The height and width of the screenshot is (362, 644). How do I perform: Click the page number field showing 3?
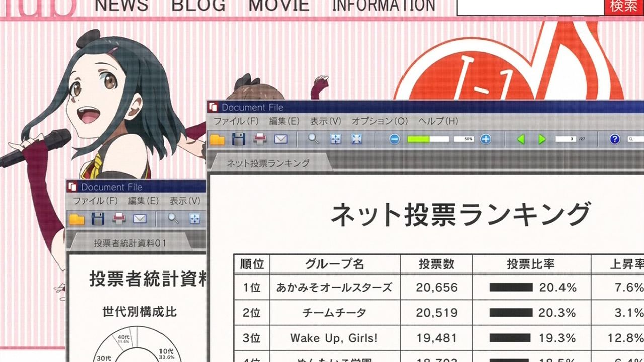click(566, 139)
